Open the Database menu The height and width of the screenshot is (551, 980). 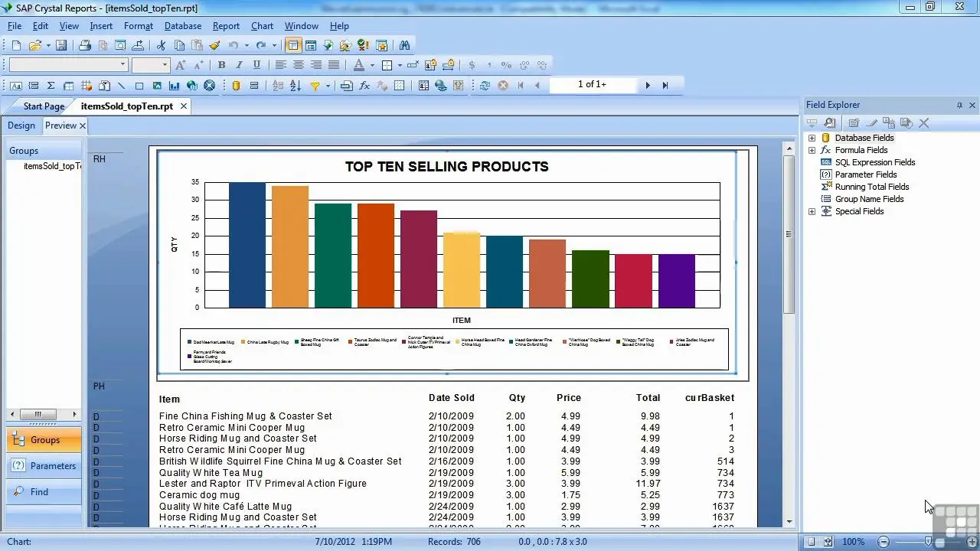pos(183,26)
